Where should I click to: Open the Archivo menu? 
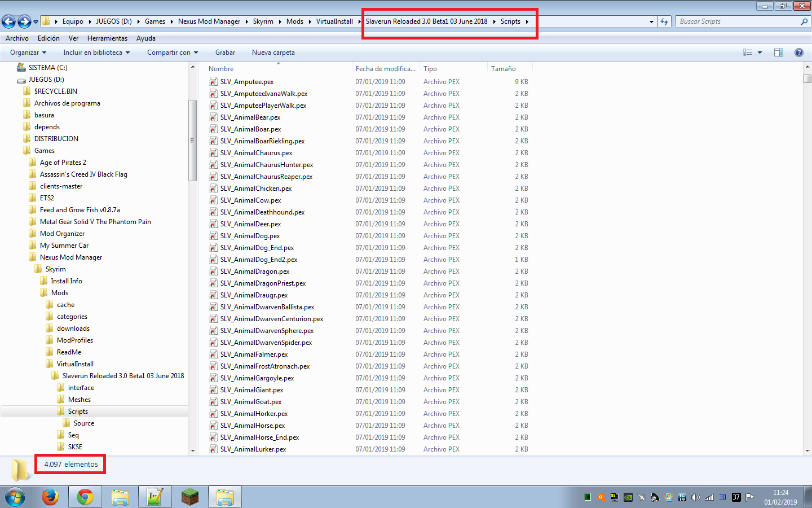coord(17,38)
